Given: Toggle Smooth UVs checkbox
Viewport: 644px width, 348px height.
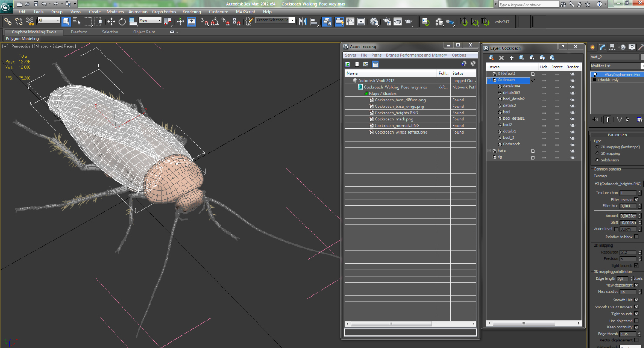Looking at the screenshot, I should click(x=636, y=300).
